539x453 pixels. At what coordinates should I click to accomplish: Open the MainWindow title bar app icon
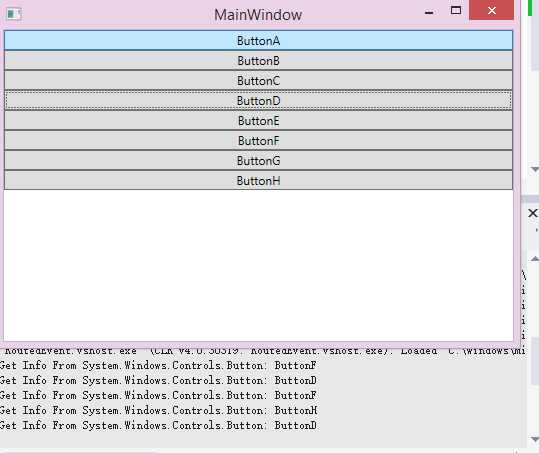coord(14,14)
